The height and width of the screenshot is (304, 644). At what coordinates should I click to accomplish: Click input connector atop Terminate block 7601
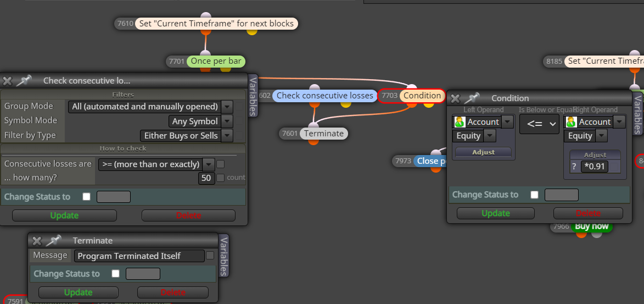[x=313, y=126]
